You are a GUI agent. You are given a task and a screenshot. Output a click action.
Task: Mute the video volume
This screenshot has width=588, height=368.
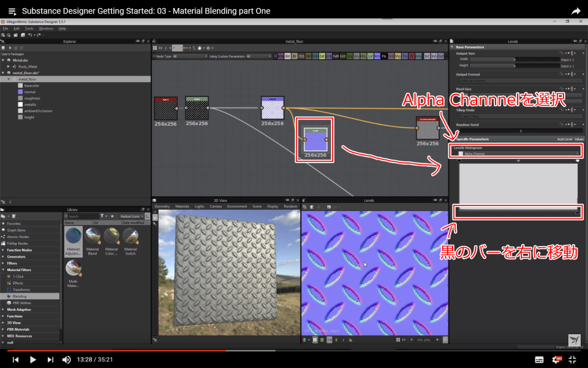tap(66, 359)
